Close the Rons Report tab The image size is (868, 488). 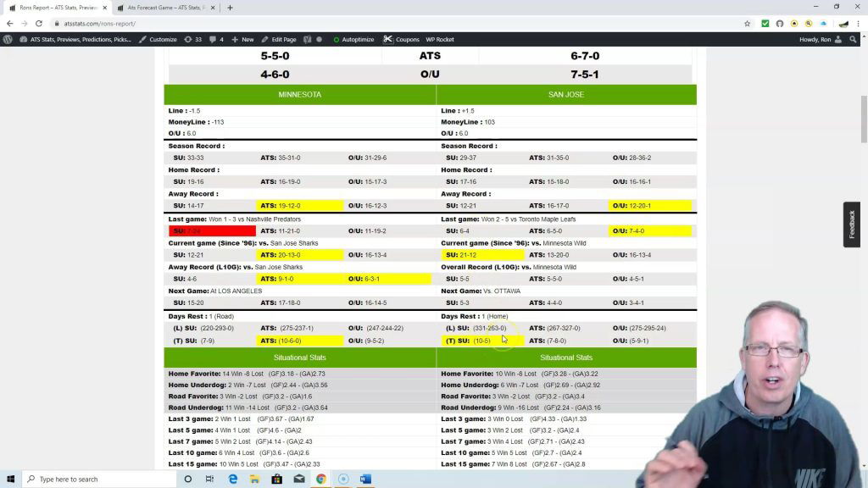click(104, 8)
